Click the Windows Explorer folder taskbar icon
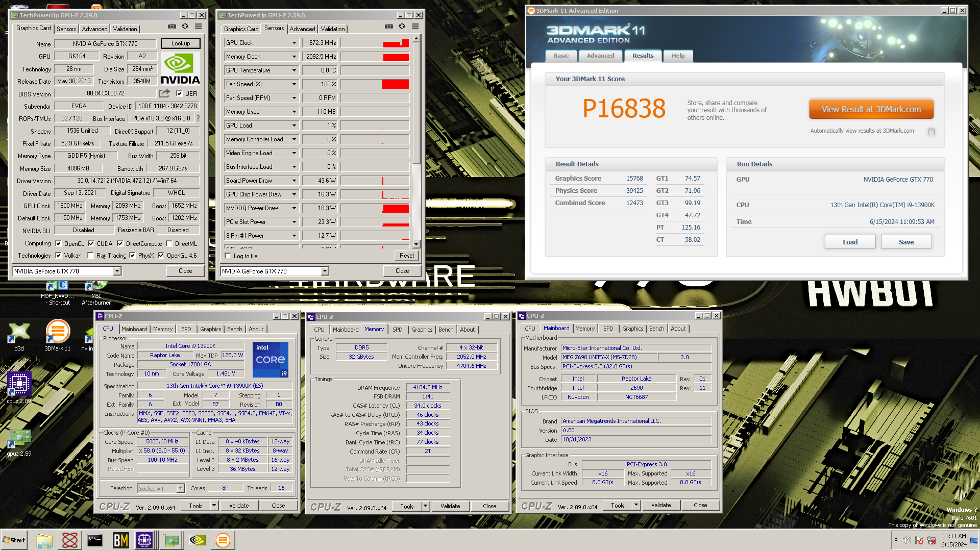The width and height of the screenshot is (980, 551). tap(44, 540)
